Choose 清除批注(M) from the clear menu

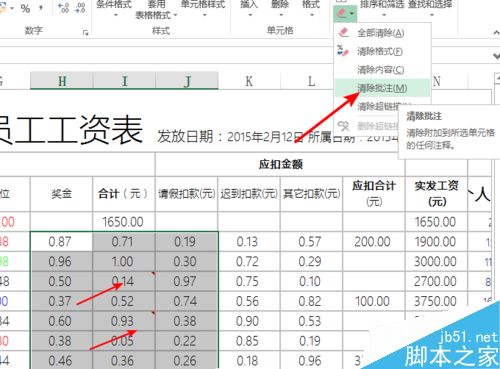coord(382,88)
